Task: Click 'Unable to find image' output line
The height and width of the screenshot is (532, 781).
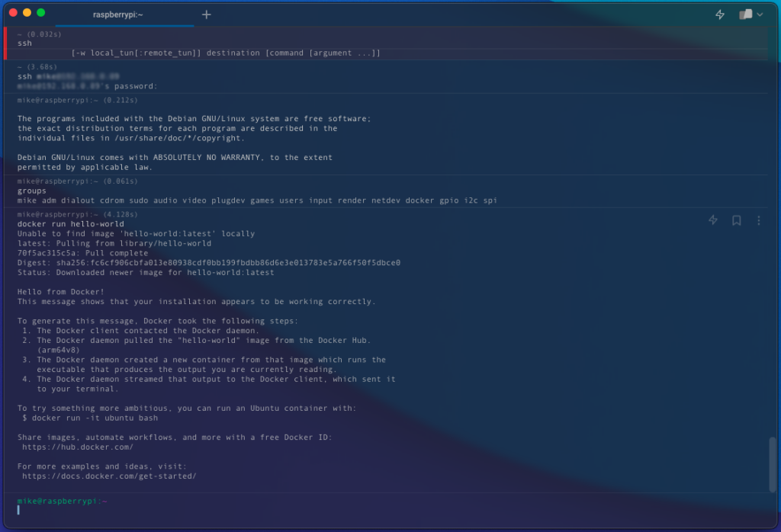Action: (136, 233)
